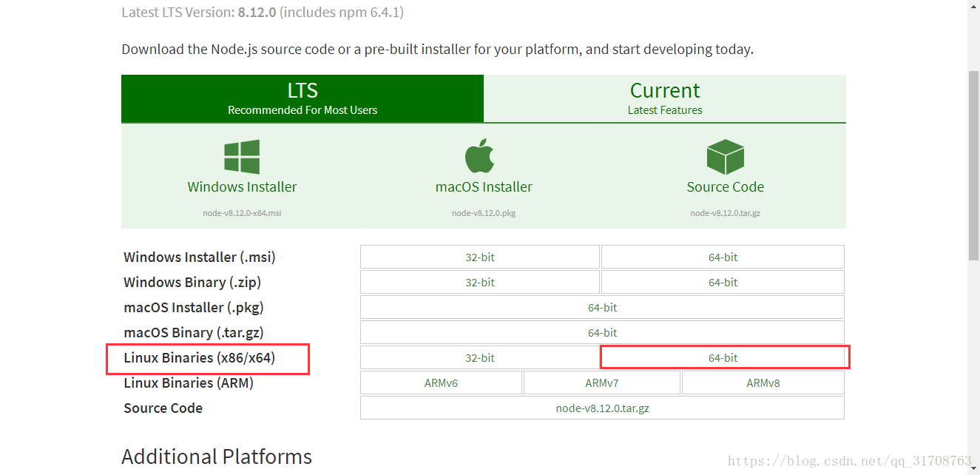Switch to the Current Latest Features tab
The height and width of the screenshot is (475, 980).
click(665, 98)
